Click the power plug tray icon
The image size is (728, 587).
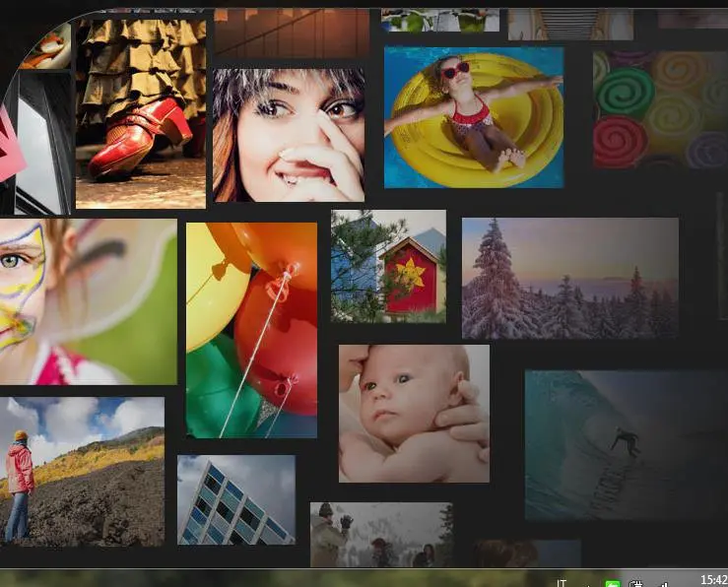click(637, 584)
